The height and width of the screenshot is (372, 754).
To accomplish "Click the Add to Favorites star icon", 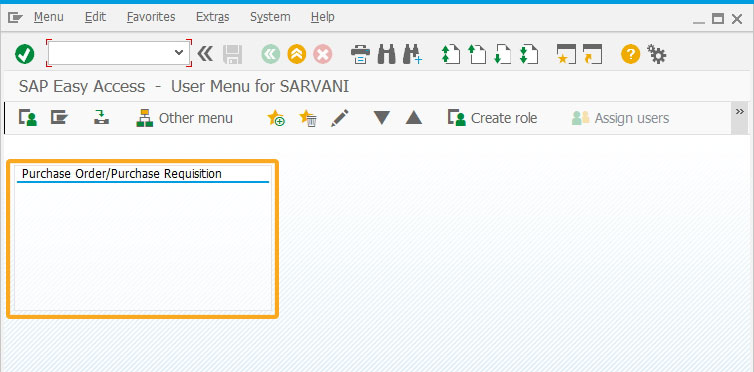I will 276,118.
